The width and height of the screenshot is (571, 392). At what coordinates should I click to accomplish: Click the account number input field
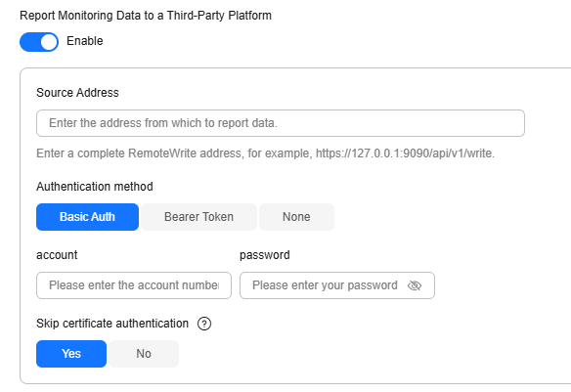(x=134, y=285)
